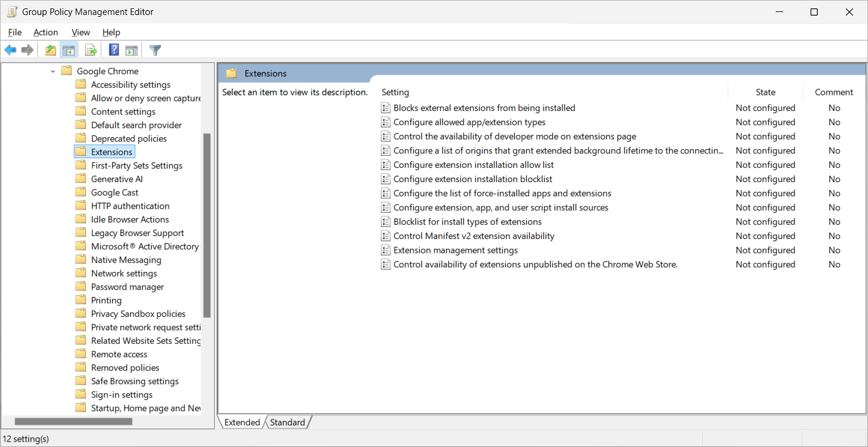Click the Google Chrome folder icon in tree
The image size is (868, 447).
point(66,71)
